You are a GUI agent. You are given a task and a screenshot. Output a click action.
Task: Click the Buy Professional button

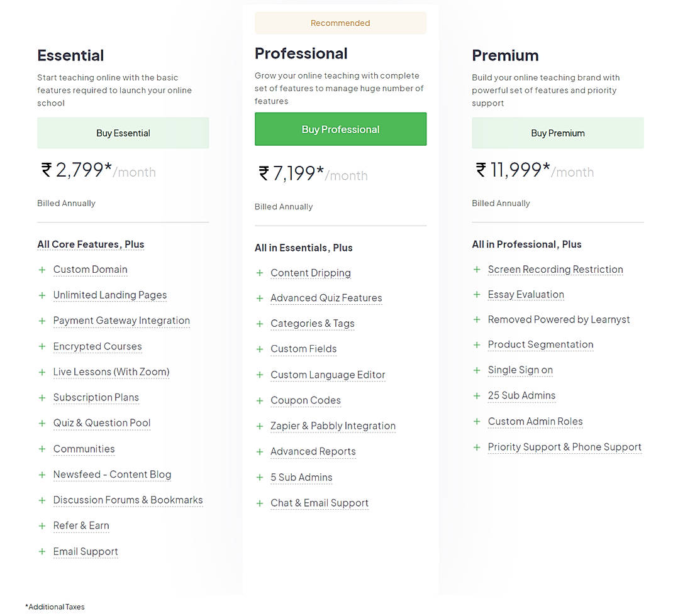[340, 129]
